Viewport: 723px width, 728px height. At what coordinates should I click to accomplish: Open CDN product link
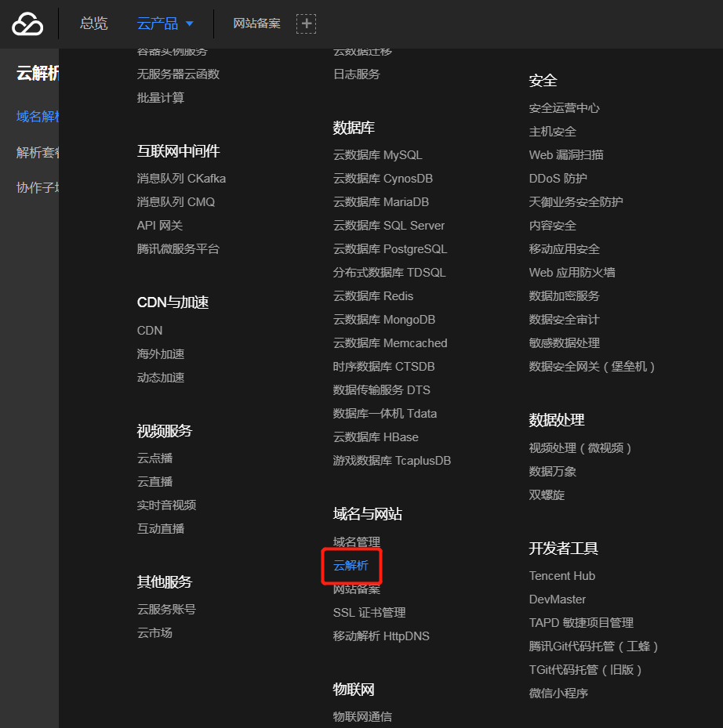[150, 331]
